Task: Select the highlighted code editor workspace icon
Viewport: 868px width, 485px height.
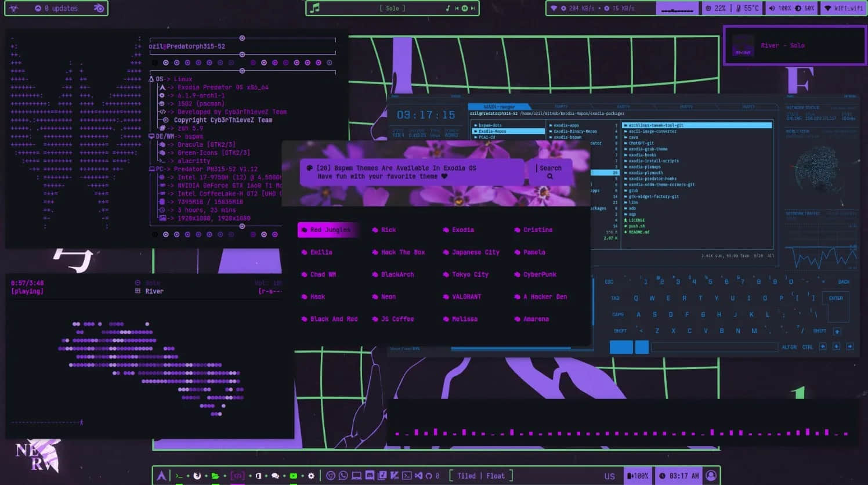Action: coord(238,476)
